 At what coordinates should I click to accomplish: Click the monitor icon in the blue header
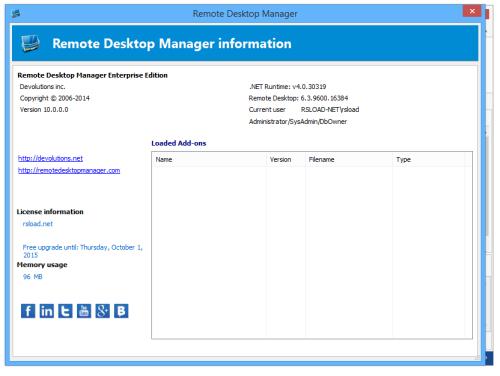(x=31, y=44)
